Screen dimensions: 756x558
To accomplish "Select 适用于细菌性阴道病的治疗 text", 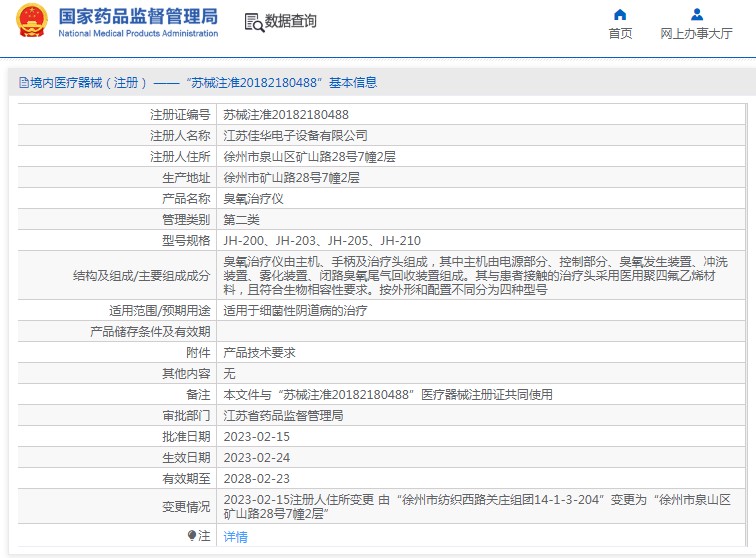I will [x=295, y=310].
